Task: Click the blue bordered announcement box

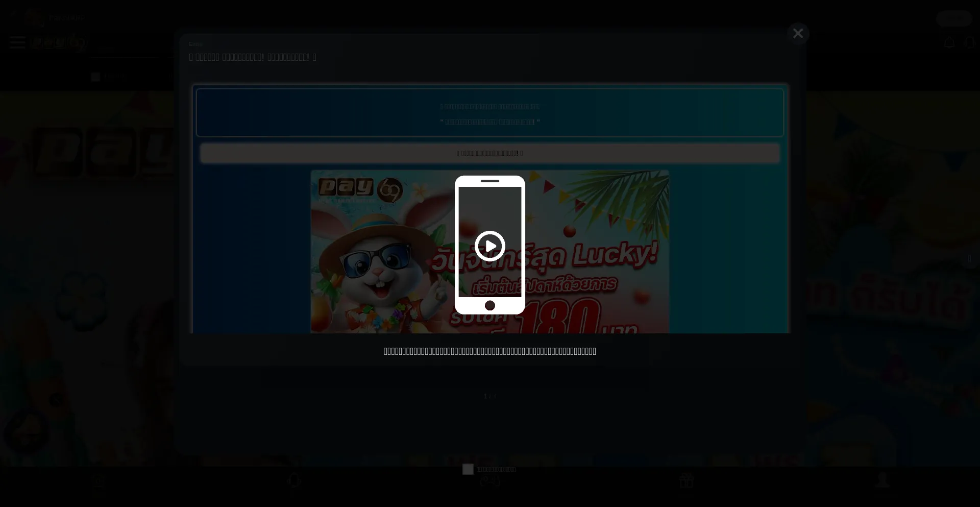Action: click(x=489, y=113)
